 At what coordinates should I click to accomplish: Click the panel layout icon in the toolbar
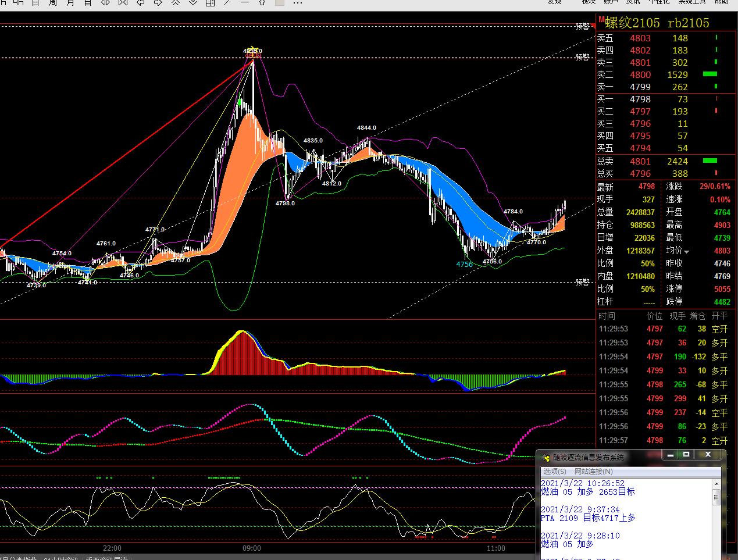[x=210, y=2]
